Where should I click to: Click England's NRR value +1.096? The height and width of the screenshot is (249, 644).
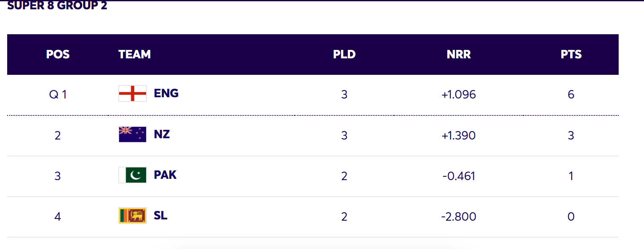pyautogui.click(x=459, y=94)
